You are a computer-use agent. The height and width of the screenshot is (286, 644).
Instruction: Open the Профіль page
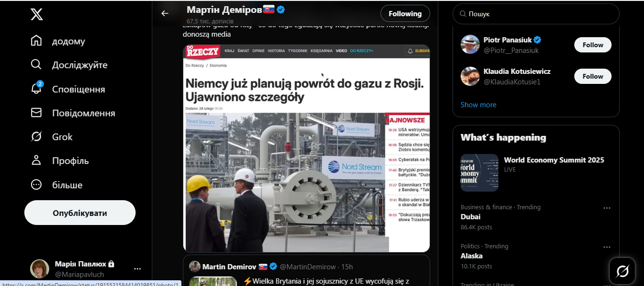[60, 161]
